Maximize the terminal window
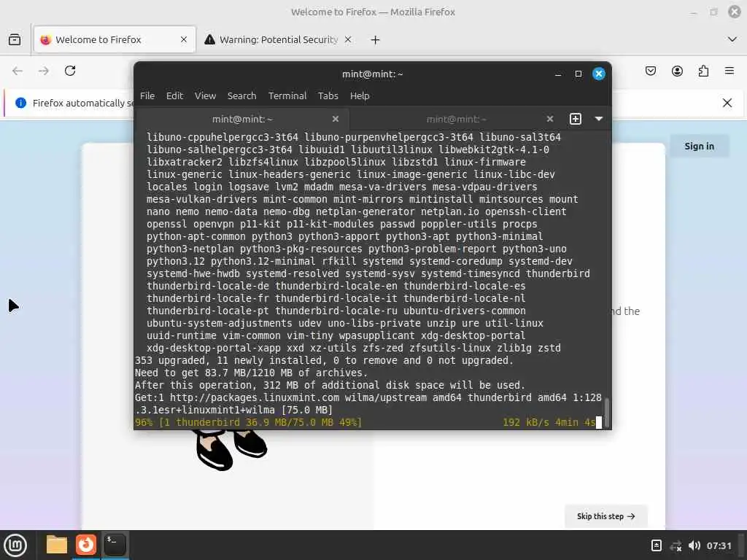This screenshot has height=560, width=747. click(x=578, y=74)
